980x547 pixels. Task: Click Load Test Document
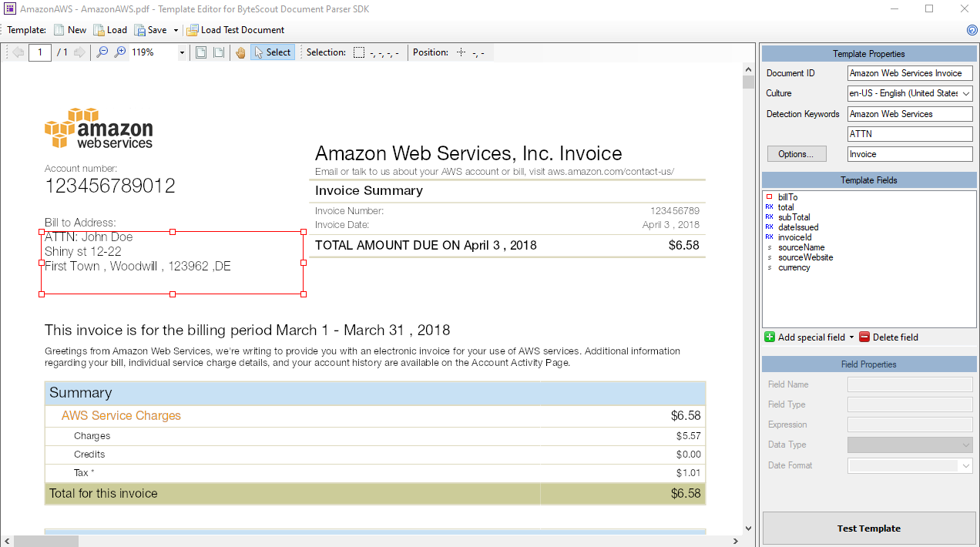[x=235, y=30]
